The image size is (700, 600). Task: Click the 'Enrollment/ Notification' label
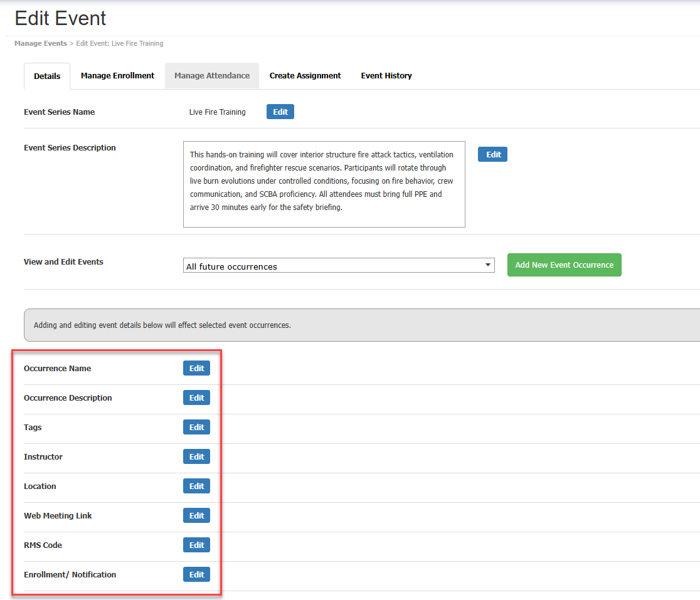[70, 574]
